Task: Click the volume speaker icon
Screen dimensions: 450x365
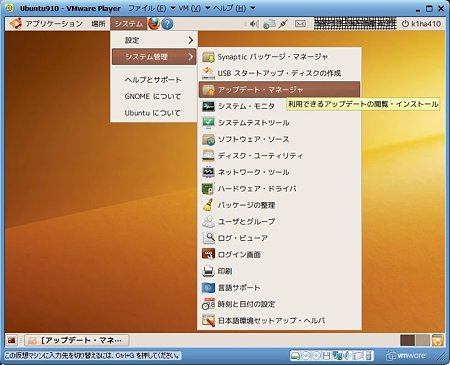Action: click(x=254, y=24)
